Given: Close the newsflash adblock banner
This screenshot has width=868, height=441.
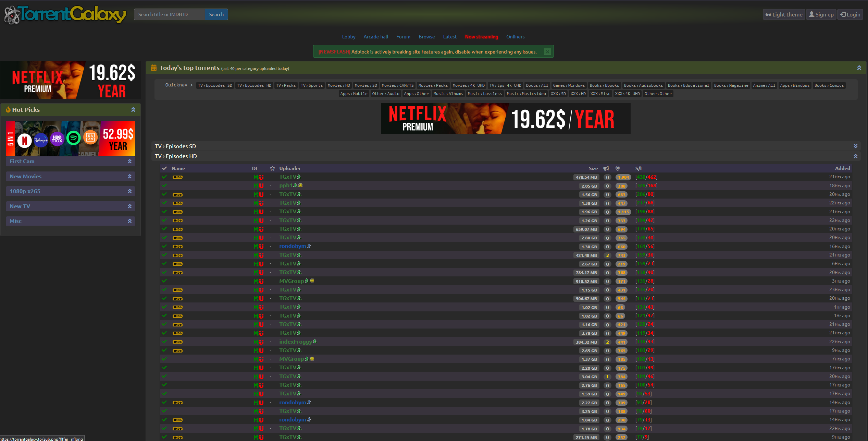Looking at the screenshot, I should (x=547, y=52).
